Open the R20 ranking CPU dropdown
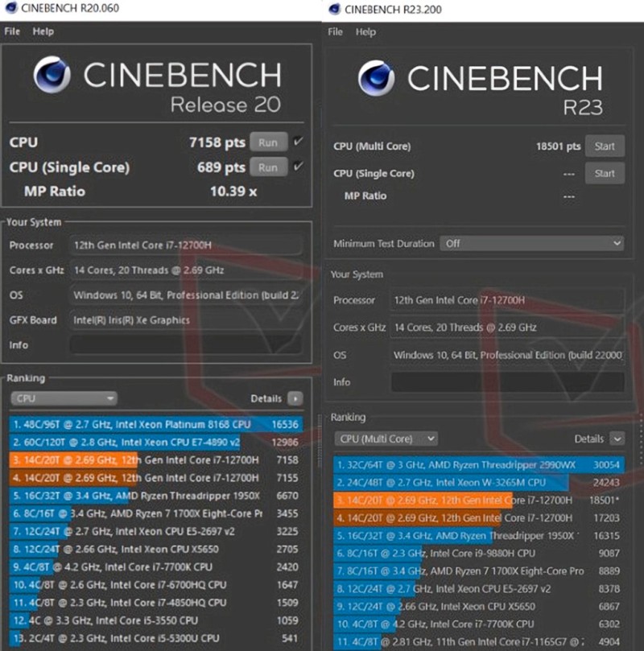Screen dimensions: 644x651 [x=64, y=398]
